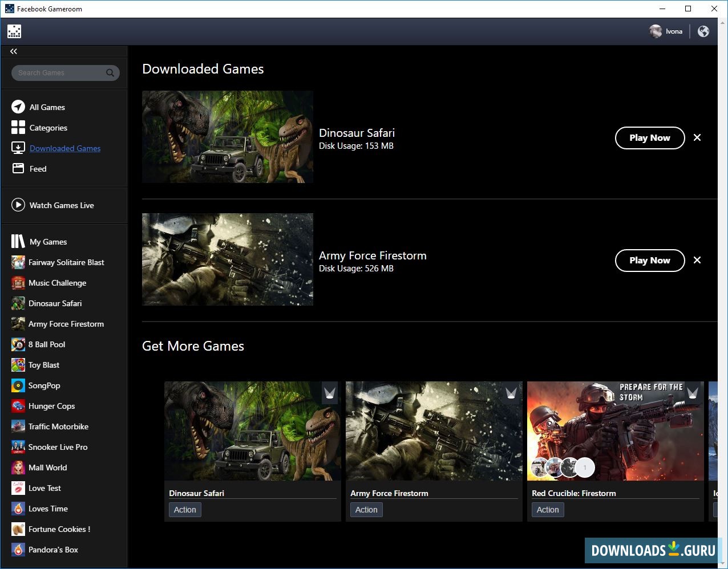728x569 pixels.
Task: Open Loves Time game icon
Action: coord(18,509)
